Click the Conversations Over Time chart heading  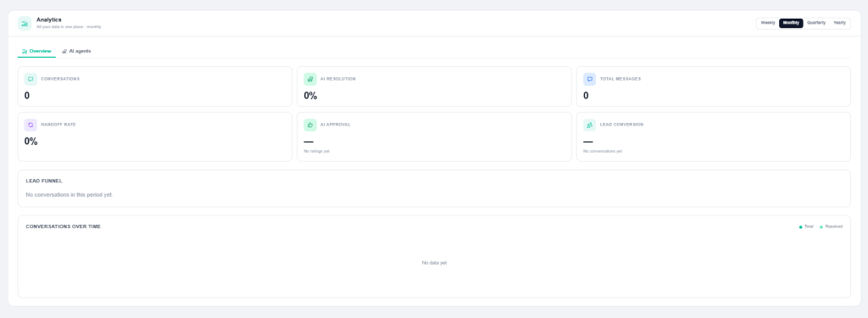[63, 226]
